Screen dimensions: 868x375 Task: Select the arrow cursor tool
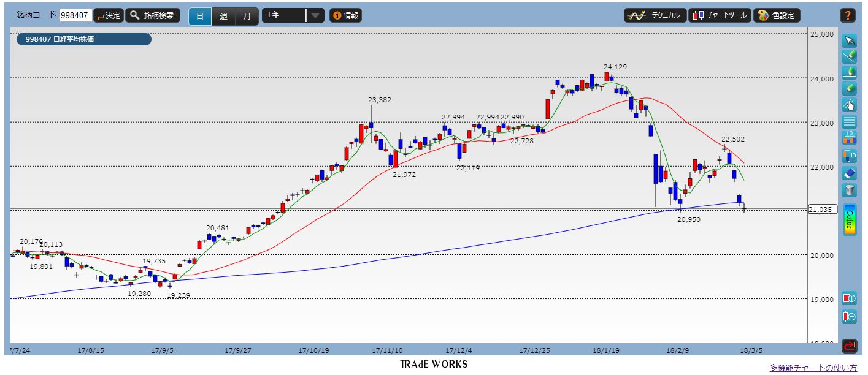coord(849,41)
